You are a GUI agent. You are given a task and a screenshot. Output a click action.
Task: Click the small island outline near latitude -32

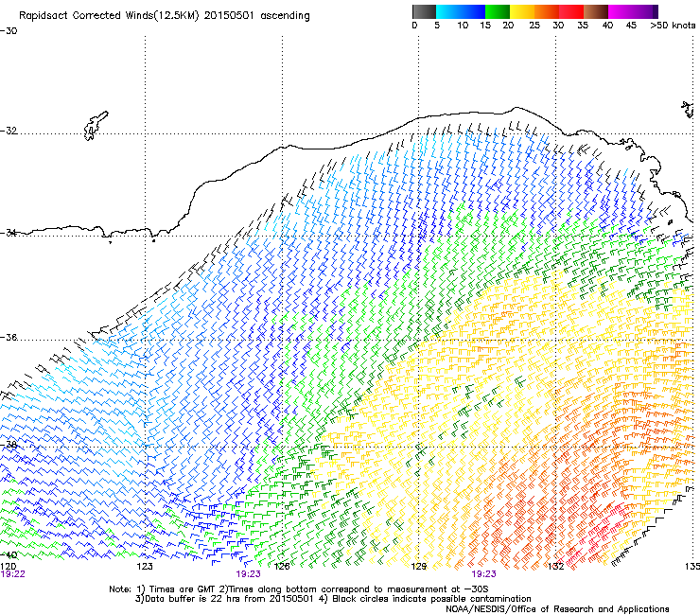[96, 126]
